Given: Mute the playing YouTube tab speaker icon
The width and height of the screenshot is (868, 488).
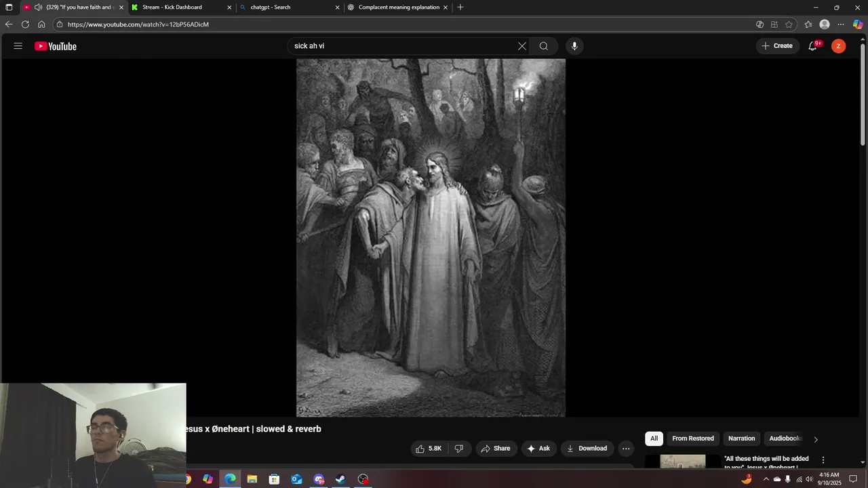Looking at the screenshot, I should [38, 7].
